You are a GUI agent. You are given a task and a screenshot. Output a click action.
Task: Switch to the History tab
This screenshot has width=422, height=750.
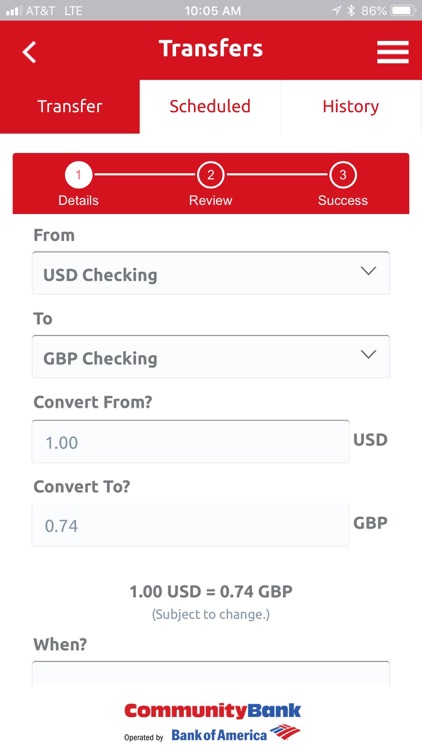351,106
